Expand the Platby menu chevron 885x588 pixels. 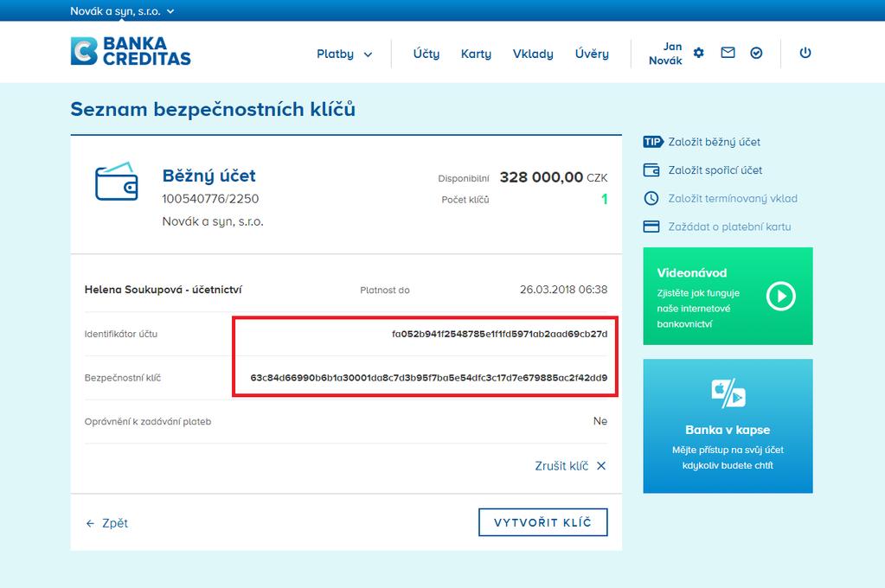(368, 54)
